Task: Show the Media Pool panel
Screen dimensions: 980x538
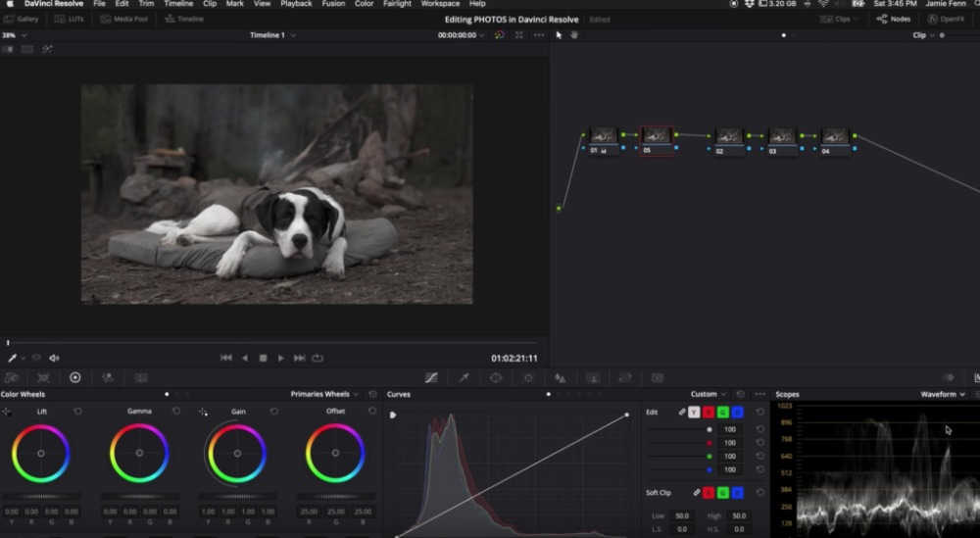Action: pos(124,20)
